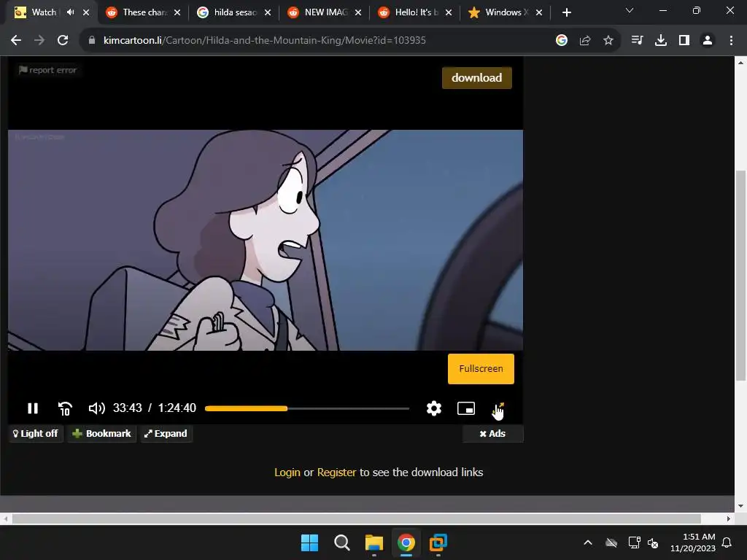Switch to the 'hilda sesac' Google tab
The image size is (747, 560).
[233, 12]
